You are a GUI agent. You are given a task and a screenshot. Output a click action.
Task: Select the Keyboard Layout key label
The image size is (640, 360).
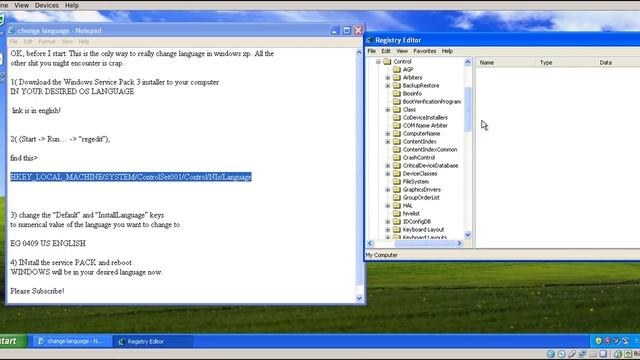[x=423, y=230]
